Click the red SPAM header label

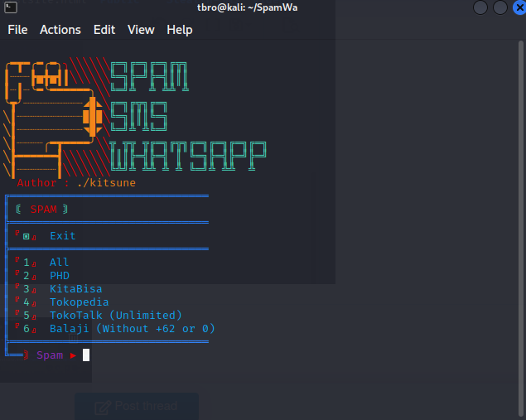(44, 210)
